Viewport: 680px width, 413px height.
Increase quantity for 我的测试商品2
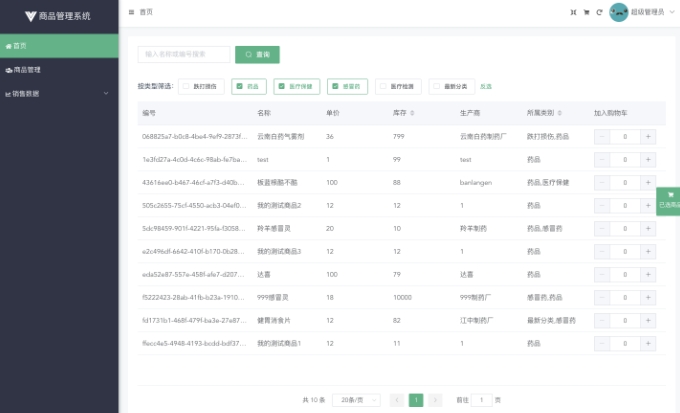pos(648,206)
